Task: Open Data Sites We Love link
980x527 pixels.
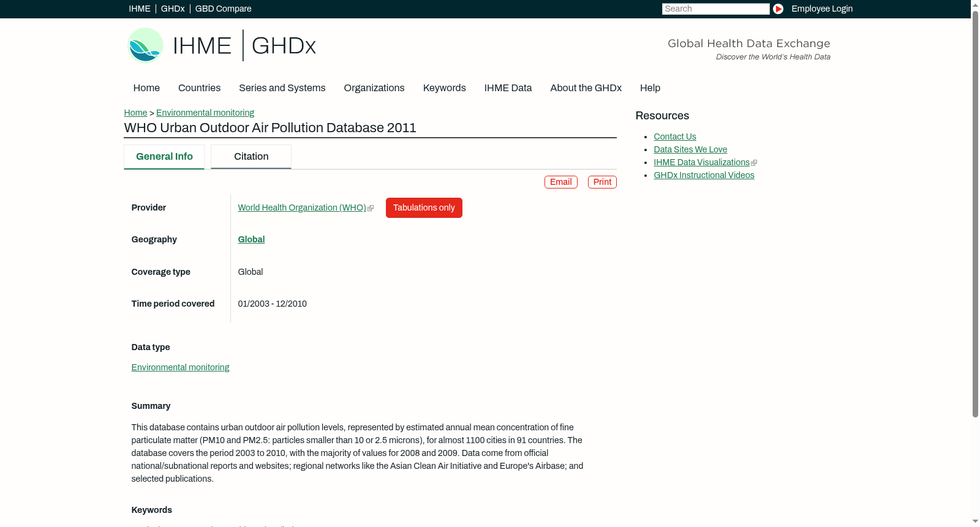Action: click(x=690, y=149)
